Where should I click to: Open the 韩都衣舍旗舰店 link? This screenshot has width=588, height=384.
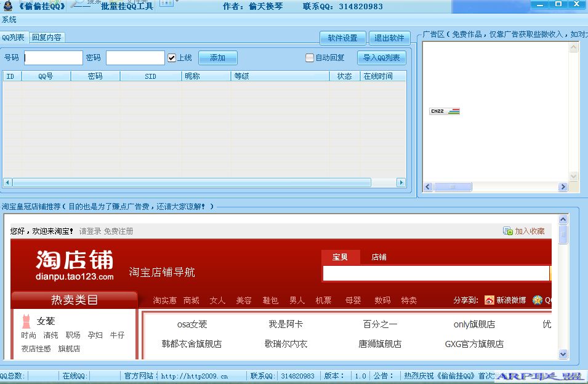pyautogui.click(x=191, y=344)
